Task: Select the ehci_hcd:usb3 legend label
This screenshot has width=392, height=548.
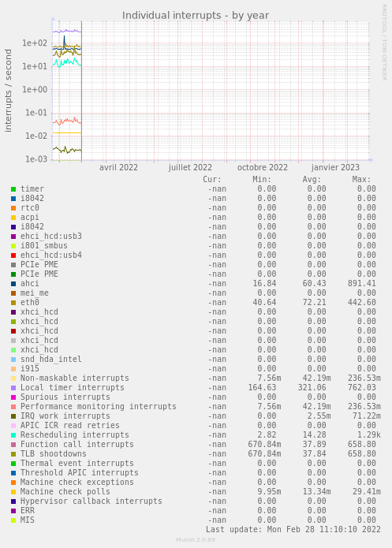Action: pyautogui.click(x=51, y=237)
